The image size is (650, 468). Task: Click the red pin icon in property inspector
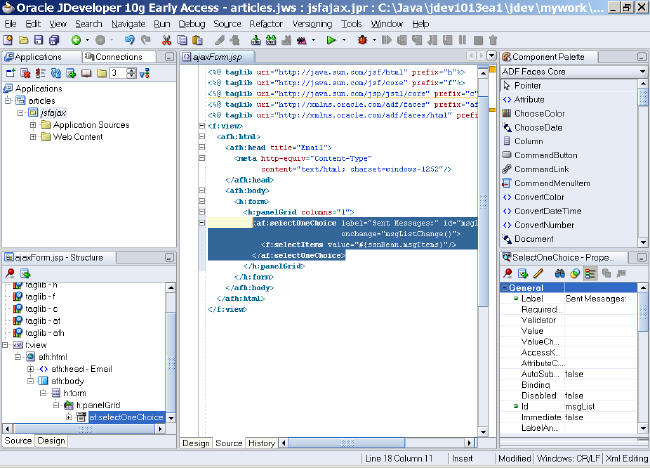507,273
